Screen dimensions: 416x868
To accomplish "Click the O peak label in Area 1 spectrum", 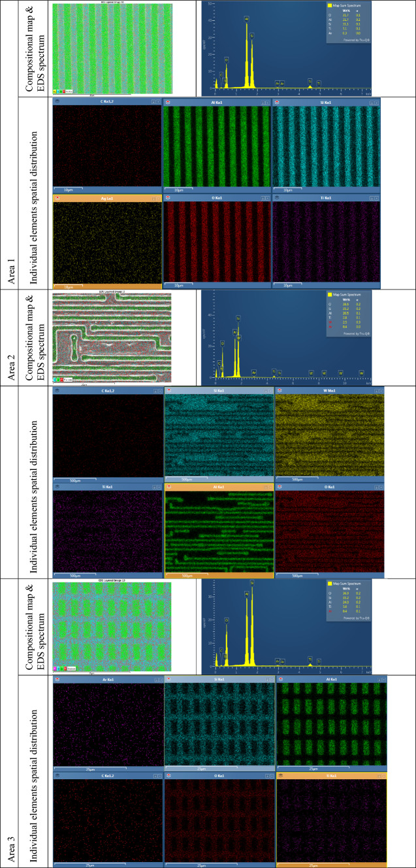I will click(x=227, y=59).
